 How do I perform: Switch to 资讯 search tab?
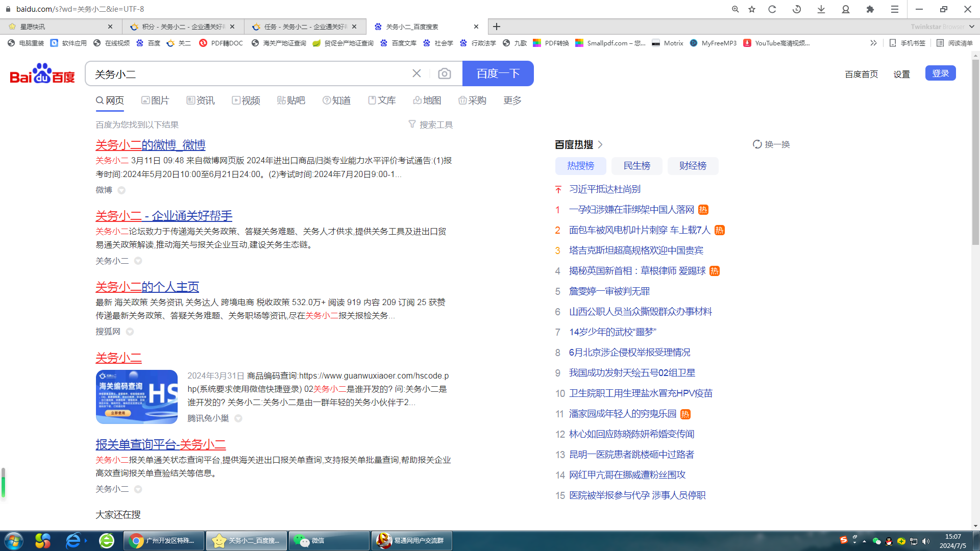[201, 101]
